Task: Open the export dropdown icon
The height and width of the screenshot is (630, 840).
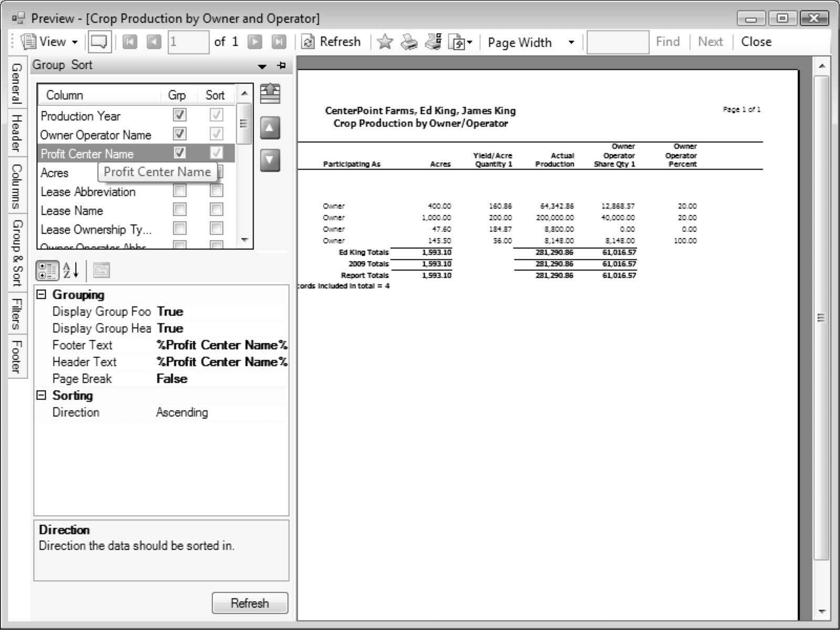Action: coord(460,42)
